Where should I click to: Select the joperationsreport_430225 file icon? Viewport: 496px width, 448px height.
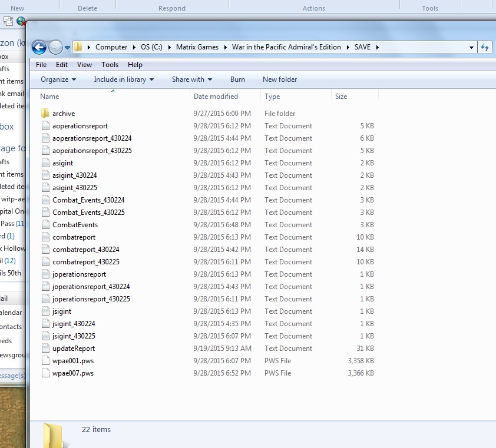pos(45,299)
